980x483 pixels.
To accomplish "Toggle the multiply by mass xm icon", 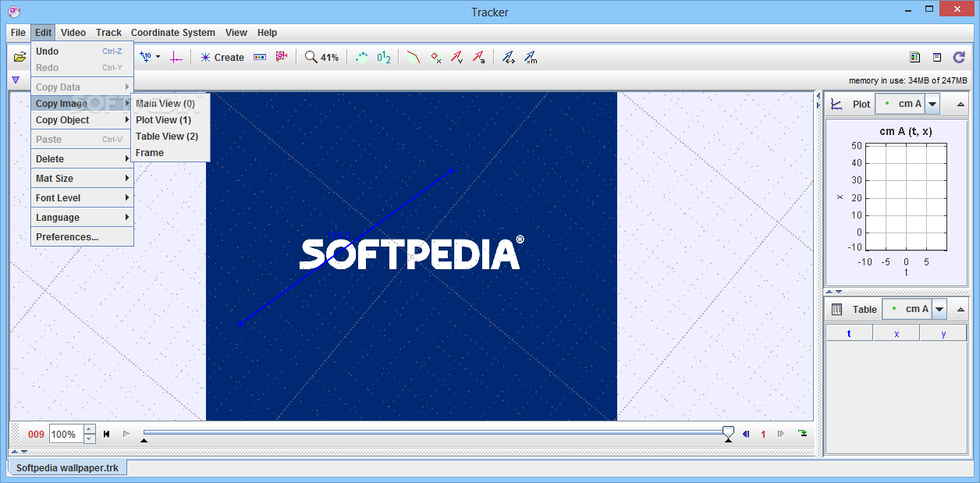I will 531,57.
